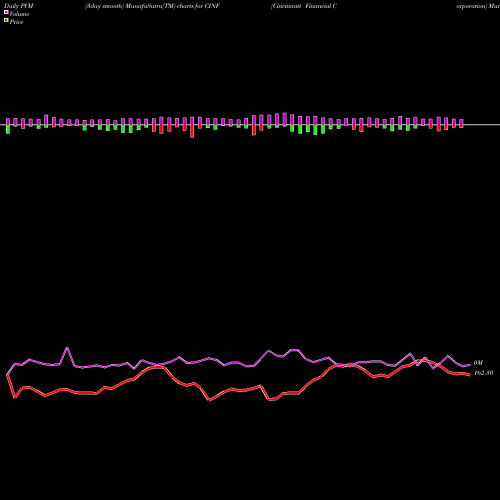Image resolution: width=500 pixels, height=500 pixels.
Task: Select the Volume legend label
Action: point(19,14)
